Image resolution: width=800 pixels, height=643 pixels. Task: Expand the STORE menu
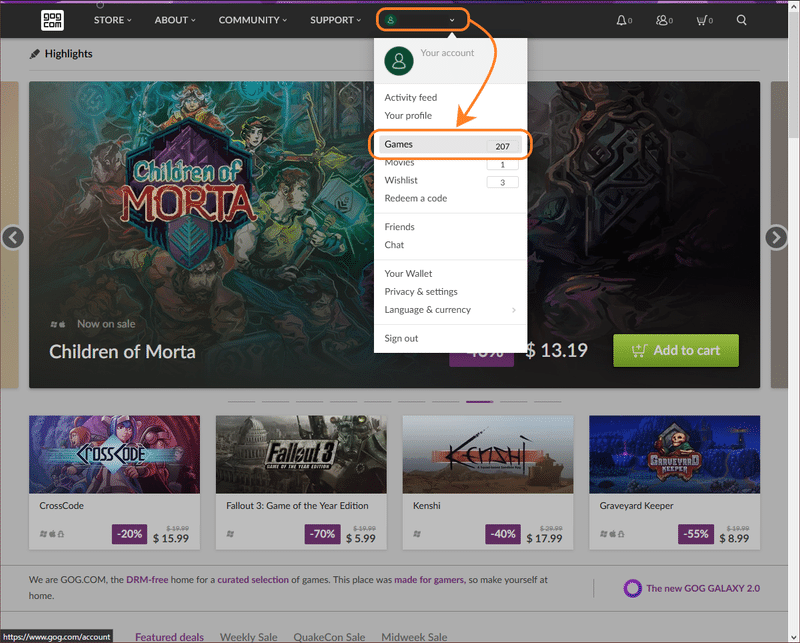click(112, 20)
